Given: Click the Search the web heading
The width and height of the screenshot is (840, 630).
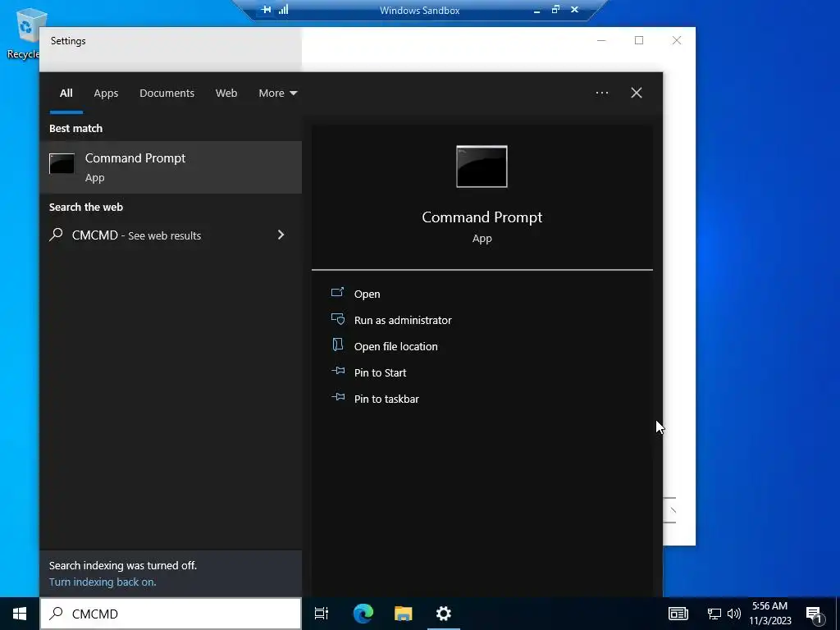Looking at the screenshot, I should tap(85, 207).
